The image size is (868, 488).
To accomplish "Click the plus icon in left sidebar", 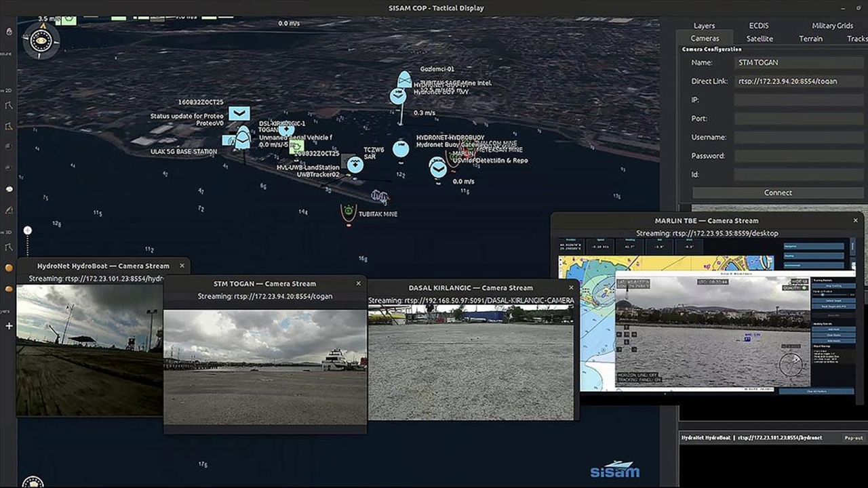I will 9,326.
